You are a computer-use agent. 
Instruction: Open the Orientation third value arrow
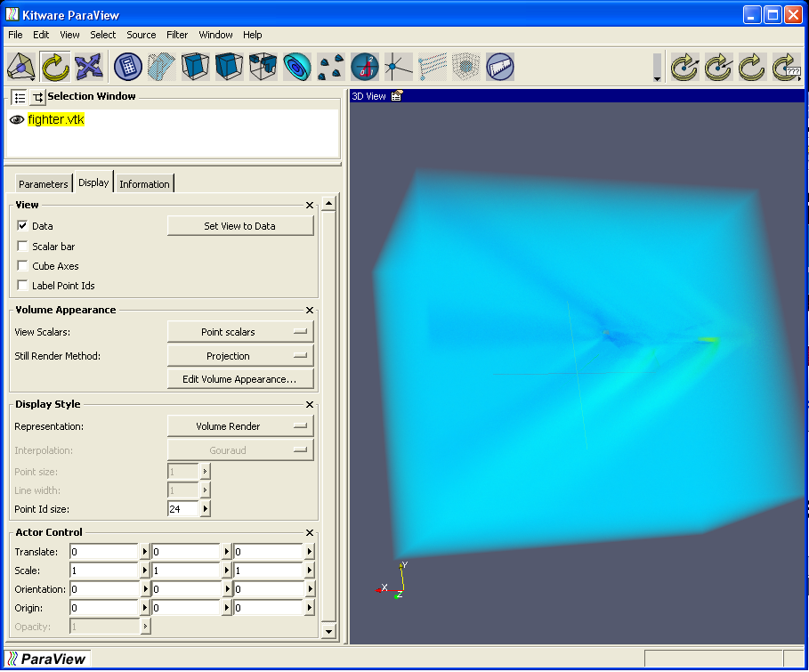309,589
